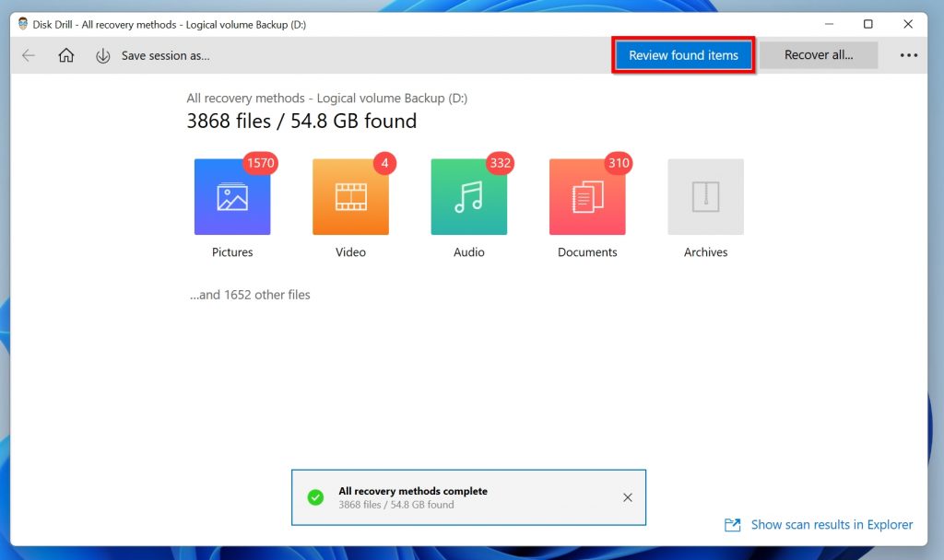Image resolution: width=944 pixels, height=560 pixels.
Task: Click the Explorer external-link icon
Action: (x=732, y=524)
